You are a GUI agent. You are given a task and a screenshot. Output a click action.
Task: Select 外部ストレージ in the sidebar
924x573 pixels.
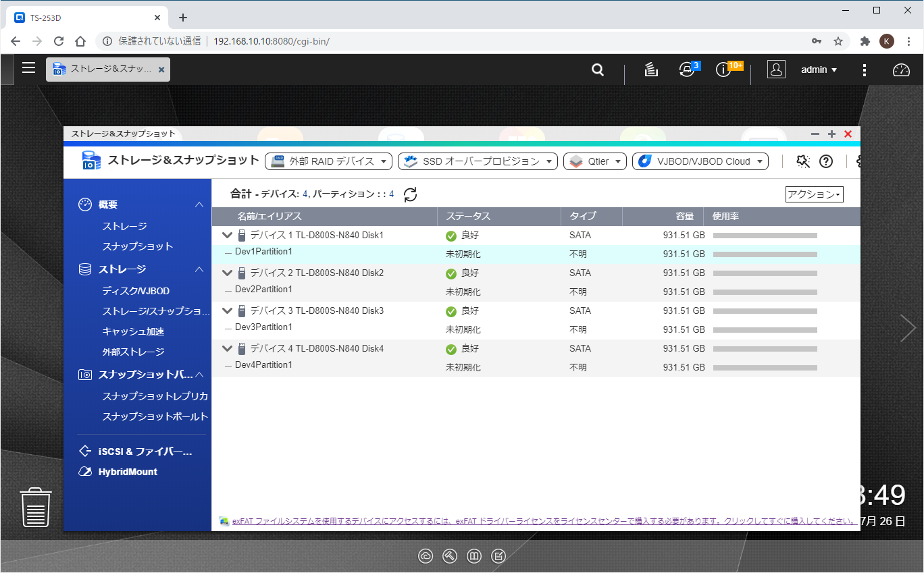[133, 352]
